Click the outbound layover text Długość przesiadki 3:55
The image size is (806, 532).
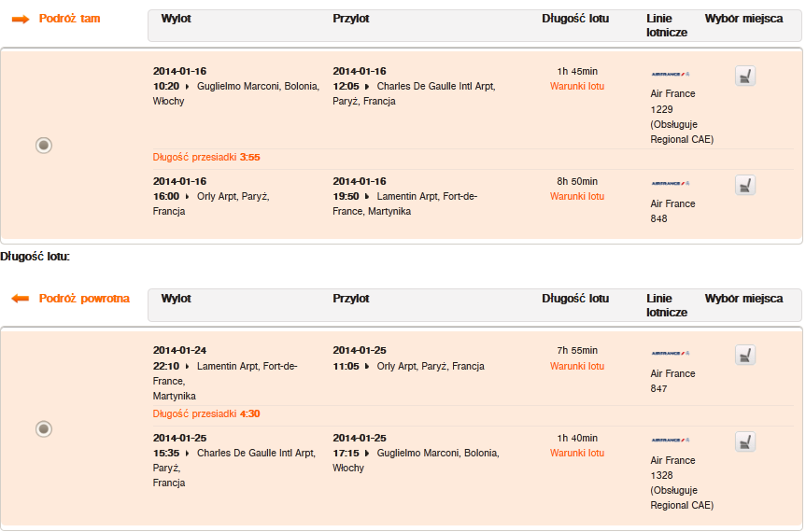[x=206, y=157]
